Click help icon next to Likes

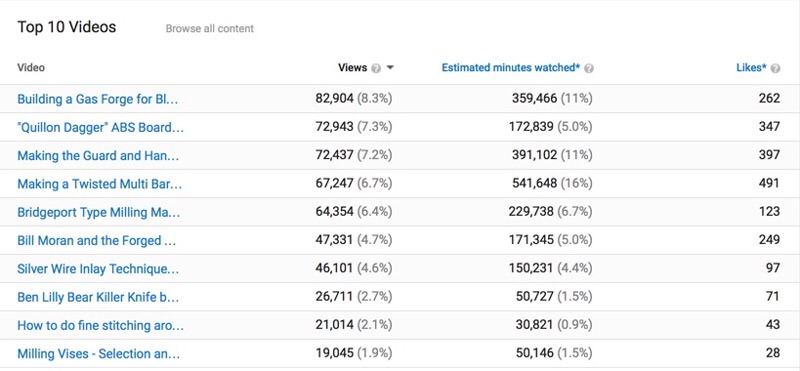tap(776, 68)
